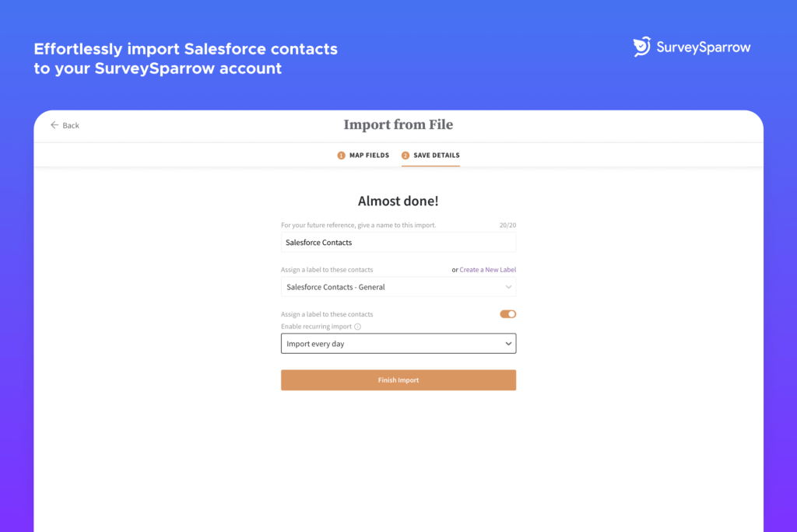This screenshot has height=532, width=797.
Task: Click the 20/20 character counter
Action: tap(507, 226)
